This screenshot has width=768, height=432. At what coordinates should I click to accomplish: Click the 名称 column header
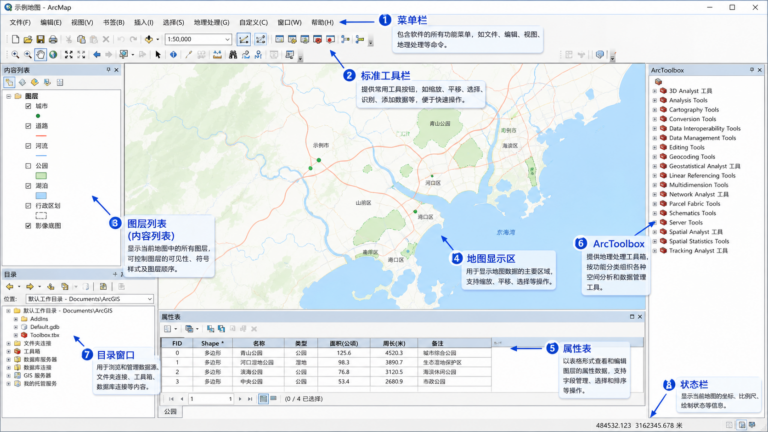pyautogui.click(x=259, y=343)
